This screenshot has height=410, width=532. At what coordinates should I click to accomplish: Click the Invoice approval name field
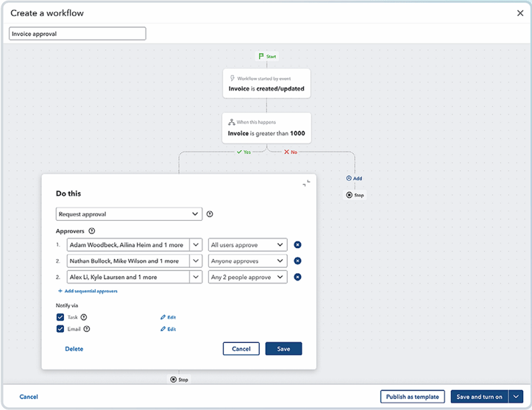77,34
